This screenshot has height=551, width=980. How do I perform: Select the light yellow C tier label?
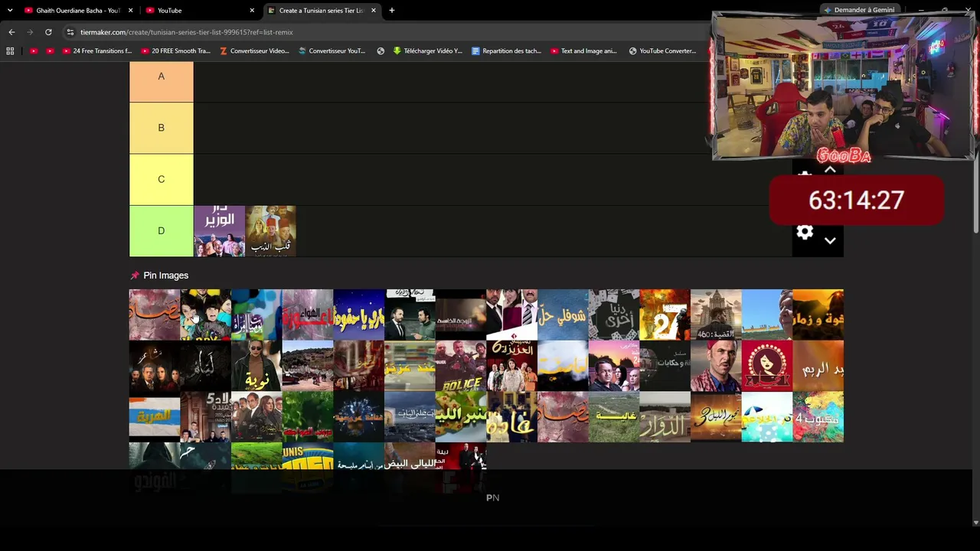point(161,179)
